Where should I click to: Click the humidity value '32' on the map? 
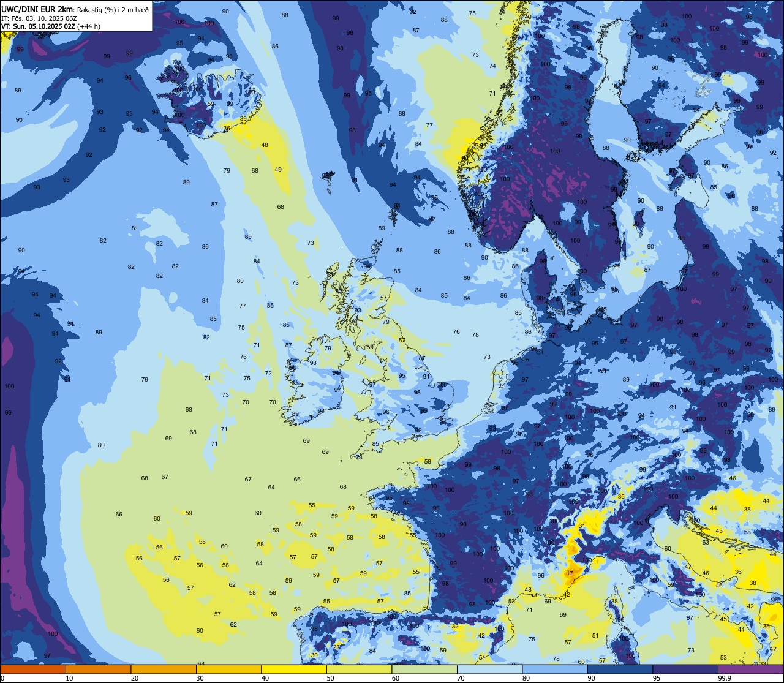pos(455,627)
